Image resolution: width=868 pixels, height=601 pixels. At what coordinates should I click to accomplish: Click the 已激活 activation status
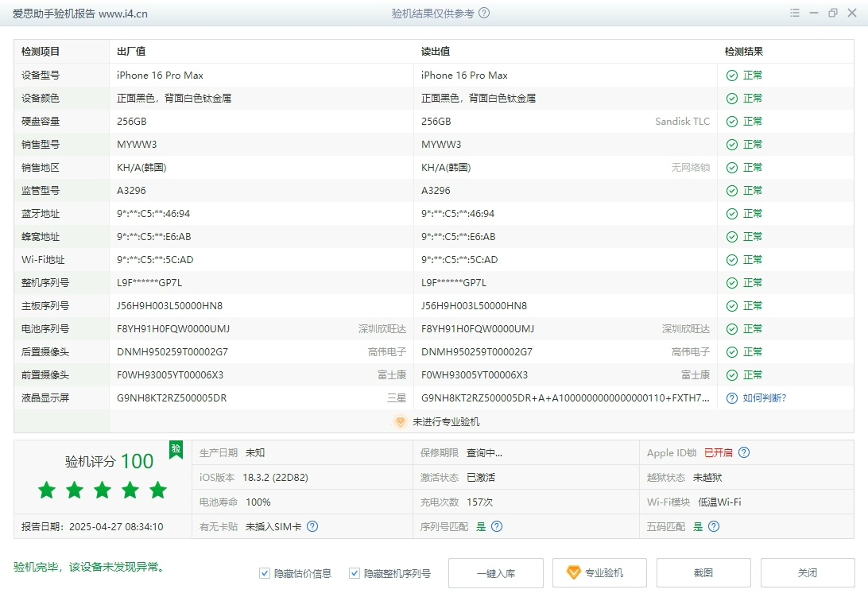pyautogui.click(x=481, y=478)
